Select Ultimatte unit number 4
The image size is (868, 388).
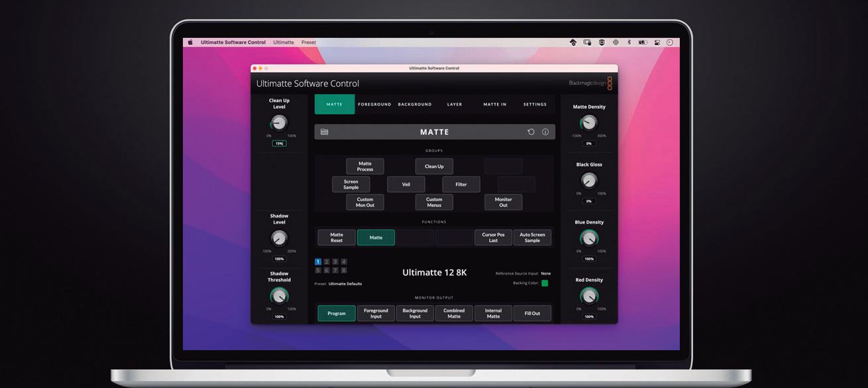tap(344, 262)
